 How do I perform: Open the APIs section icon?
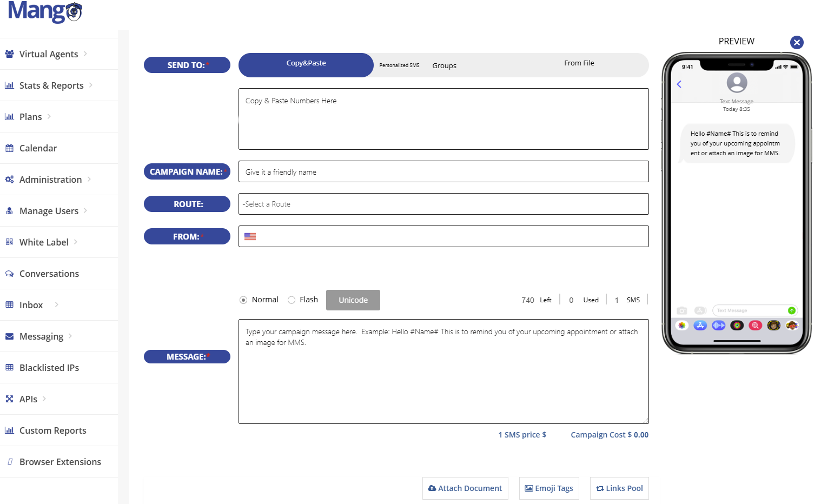(9, 399)
